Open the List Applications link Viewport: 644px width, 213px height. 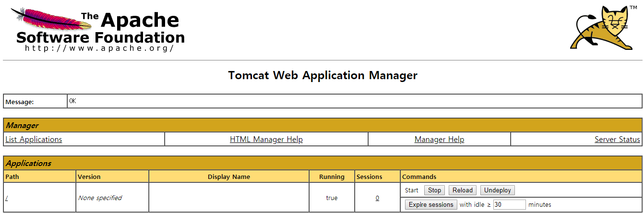click(x=34, y=140)
